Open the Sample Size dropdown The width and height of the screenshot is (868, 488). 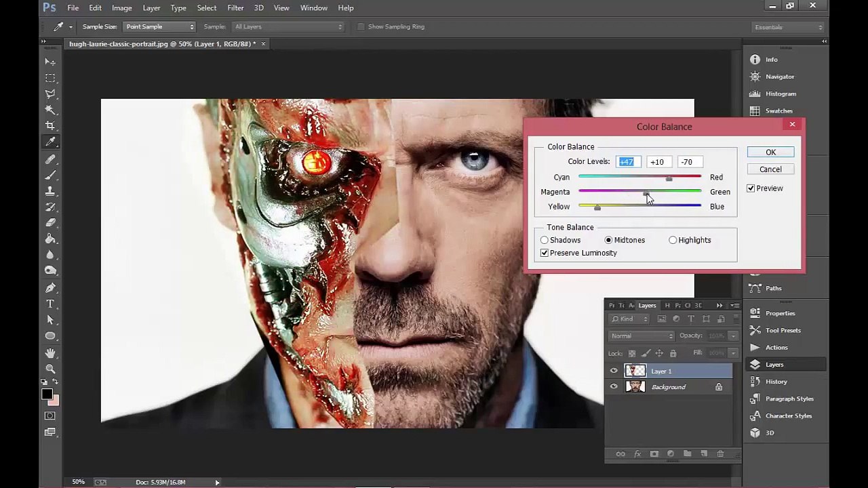(159, 26)
